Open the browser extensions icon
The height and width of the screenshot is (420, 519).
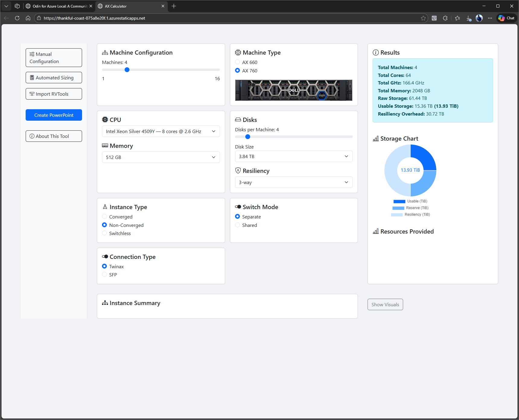point(445,18)
